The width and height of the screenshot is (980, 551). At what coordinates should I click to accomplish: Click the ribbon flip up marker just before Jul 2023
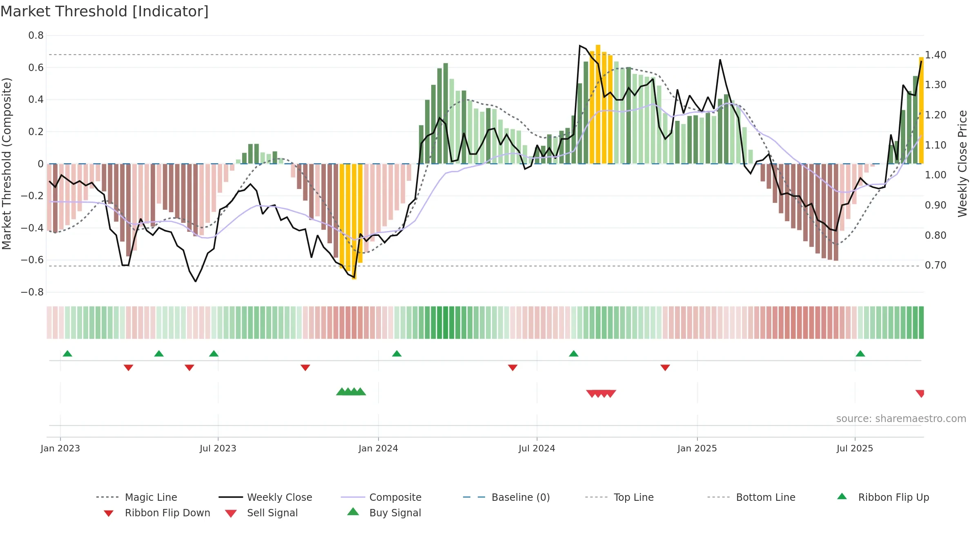tap(214, 353)
